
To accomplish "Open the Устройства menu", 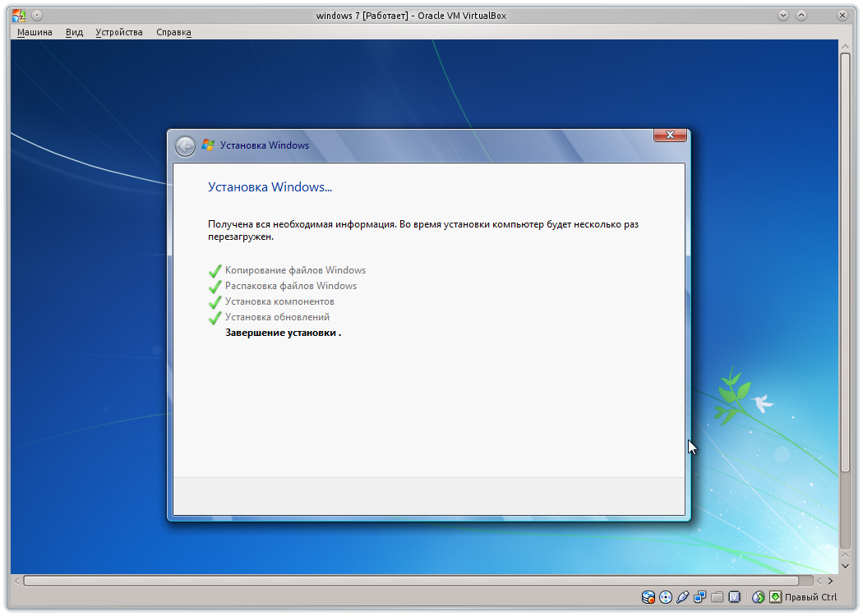I will [x=119, y=31].
